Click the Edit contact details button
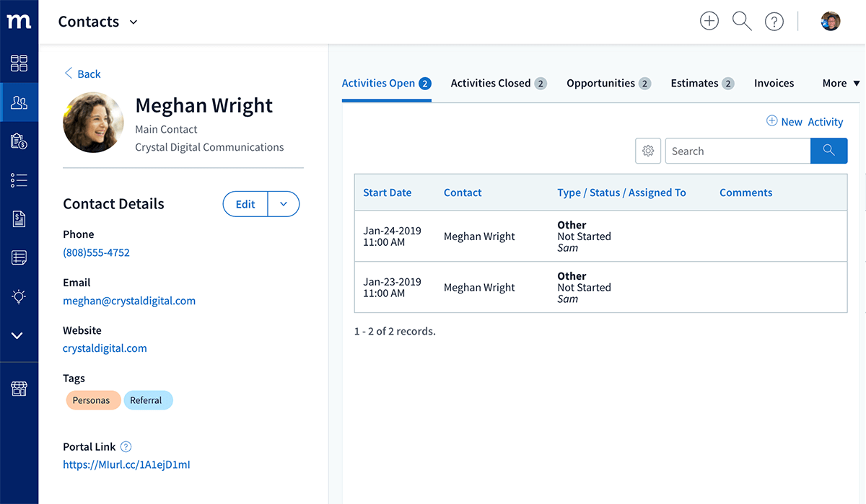 click(x=245, y=204)
